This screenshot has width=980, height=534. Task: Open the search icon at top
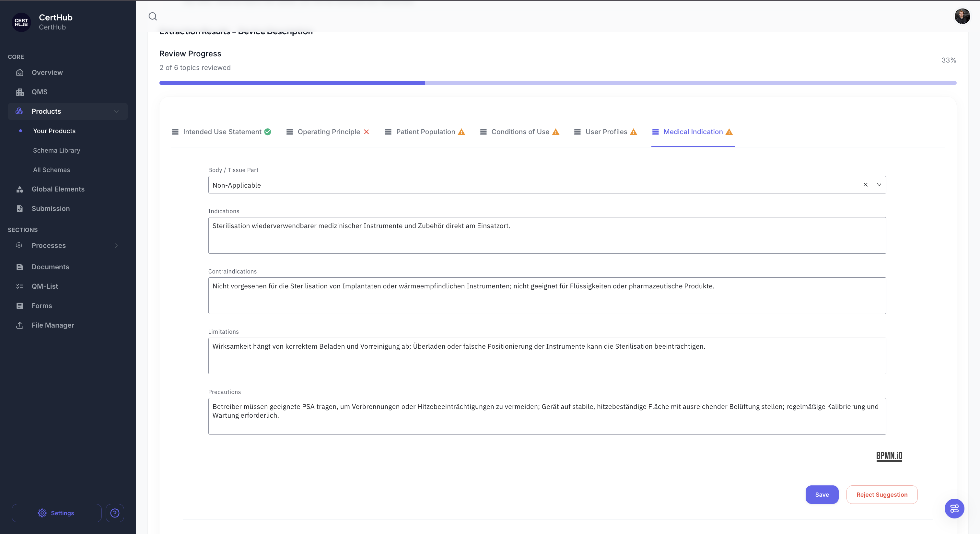(x=153, y=16)
